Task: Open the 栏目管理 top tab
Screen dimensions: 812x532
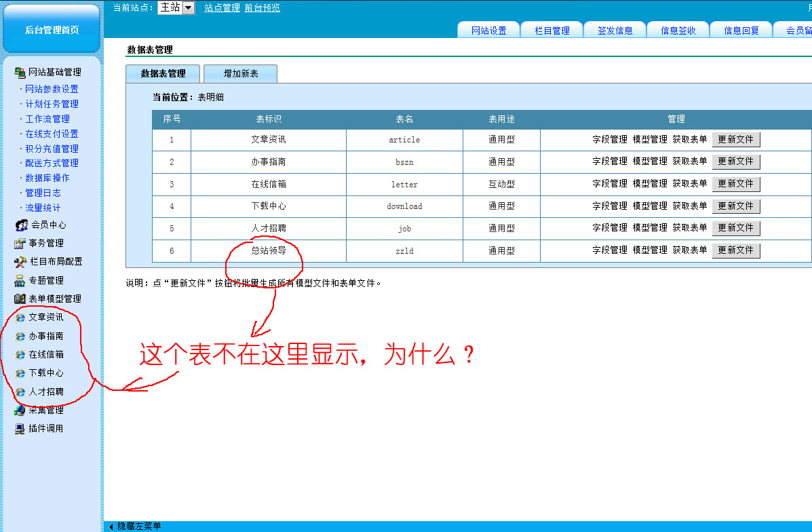Action: [x=552, y=31]
